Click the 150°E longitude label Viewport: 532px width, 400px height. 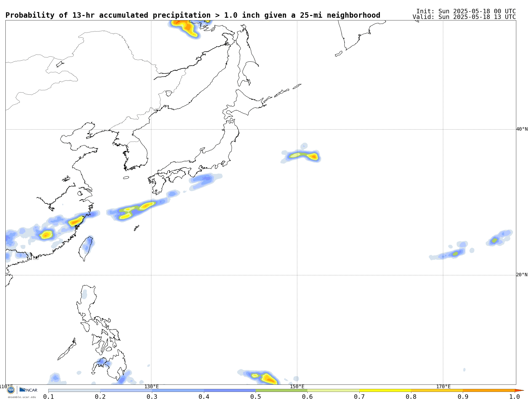coord(297,386)
